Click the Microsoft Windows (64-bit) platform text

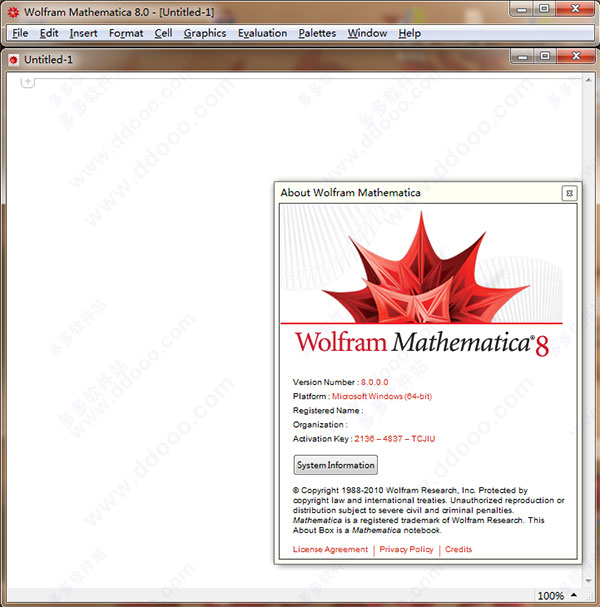[x=382, y=396]
